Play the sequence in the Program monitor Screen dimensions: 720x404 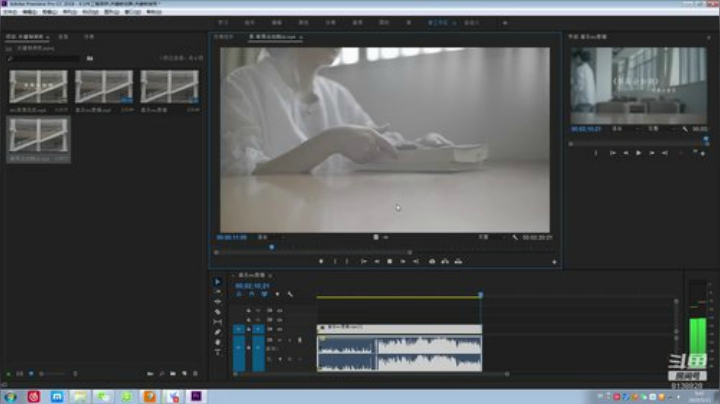click(x=638, y=153)
